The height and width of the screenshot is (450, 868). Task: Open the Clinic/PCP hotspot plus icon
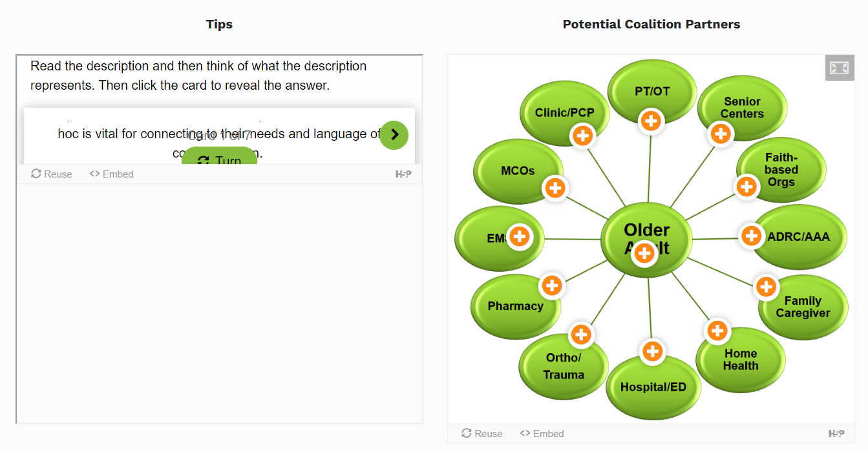[583, 136]
